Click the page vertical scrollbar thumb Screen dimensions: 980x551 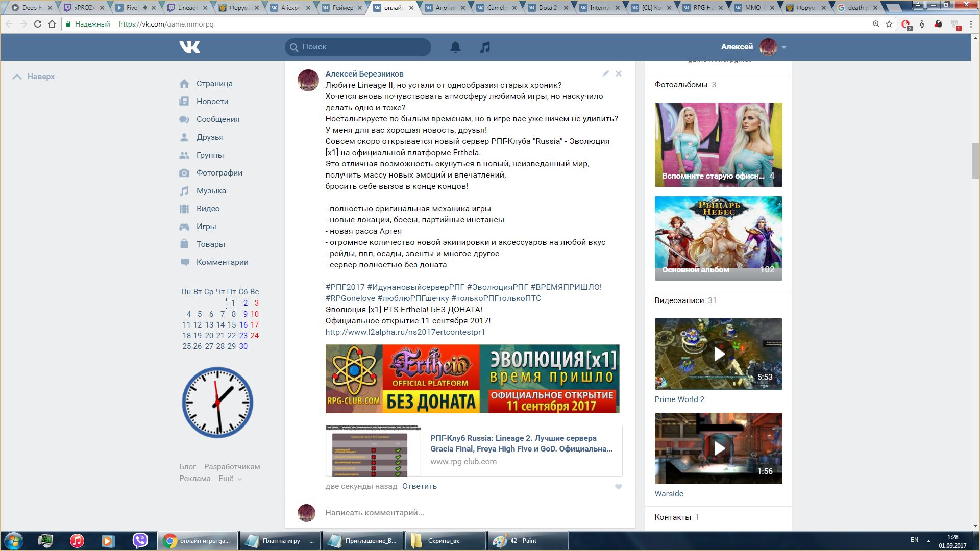click(x=975, y=161)
